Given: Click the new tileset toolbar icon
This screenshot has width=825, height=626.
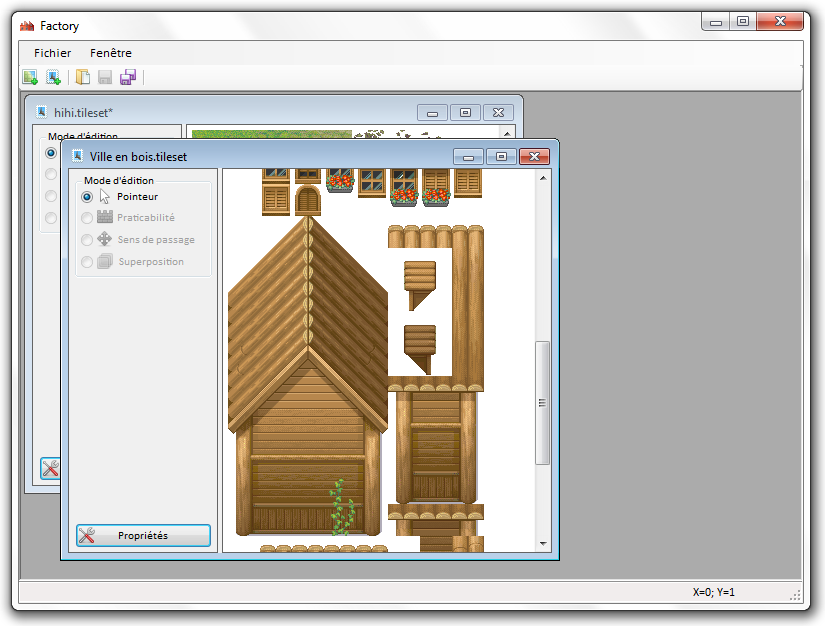Looking at the screenshot, I should point(29,76).
